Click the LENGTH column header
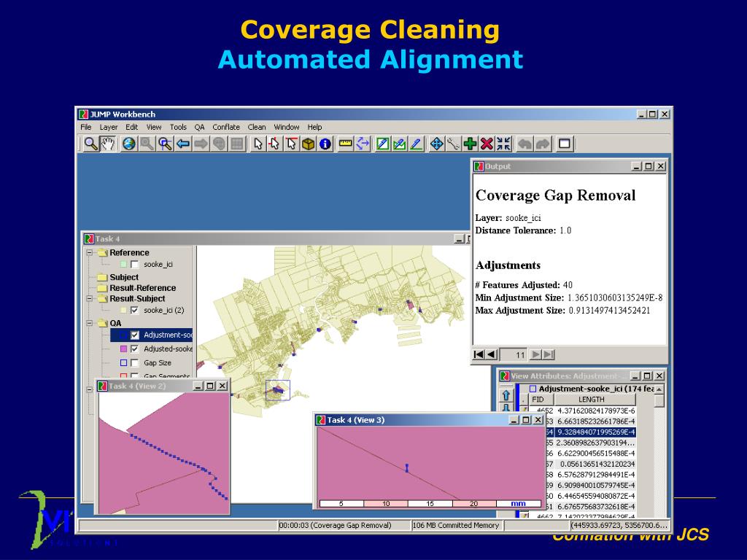This screenshot has height=560, width=747. [x=591, y=400]
